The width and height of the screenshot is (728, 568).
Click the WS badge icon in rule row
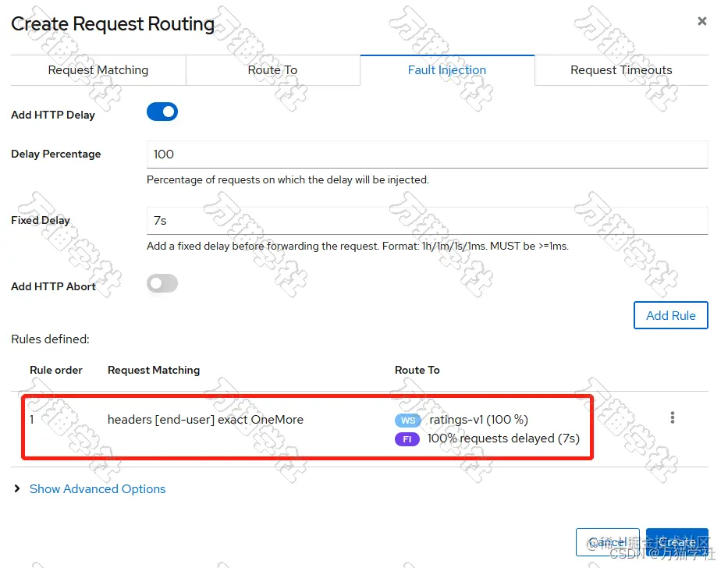pyautogui.click(x=407, y=421)
